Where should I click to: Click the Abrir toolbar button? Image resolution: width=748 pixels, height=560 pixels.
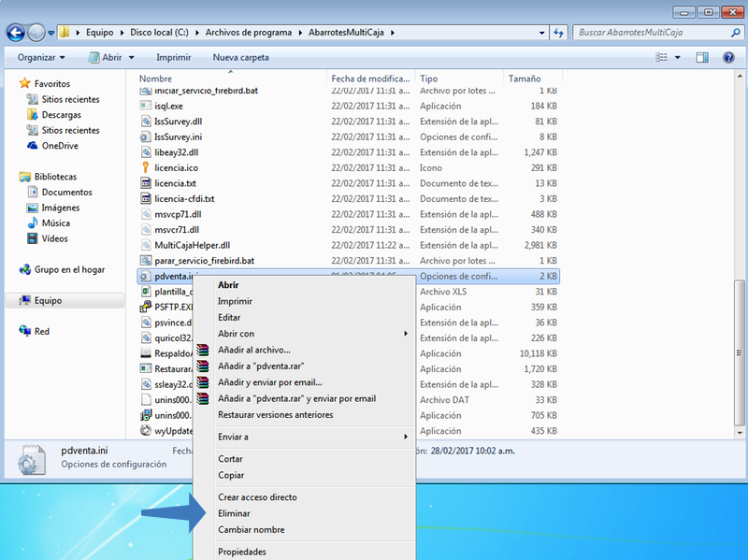pyautogui.click(x=106, y=57)
